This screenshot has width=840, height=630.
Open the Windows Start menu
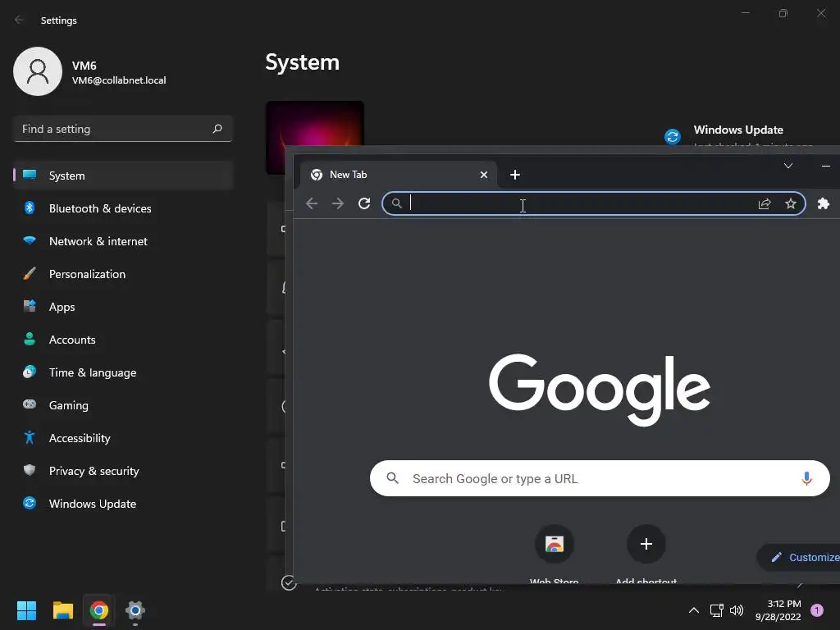pyautogui.click(x=26, y=610)
